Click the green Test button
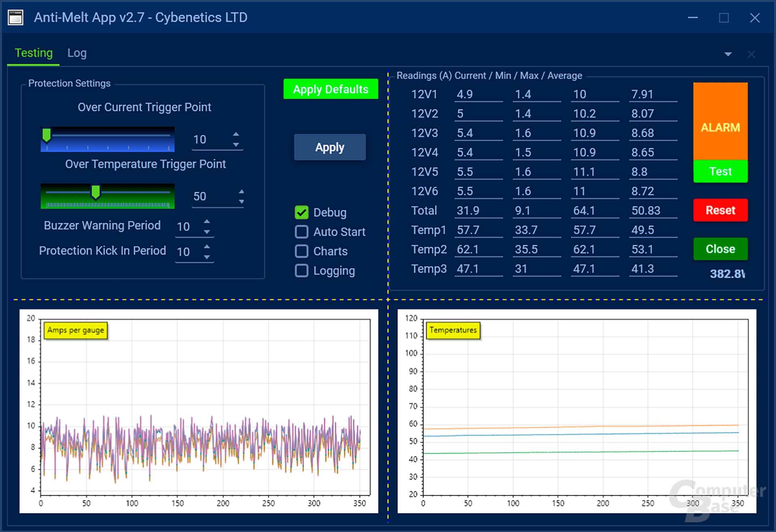Image resolution: width=776 pixels, height=532 pixels. pyautogui.click(x=720, y=171)
